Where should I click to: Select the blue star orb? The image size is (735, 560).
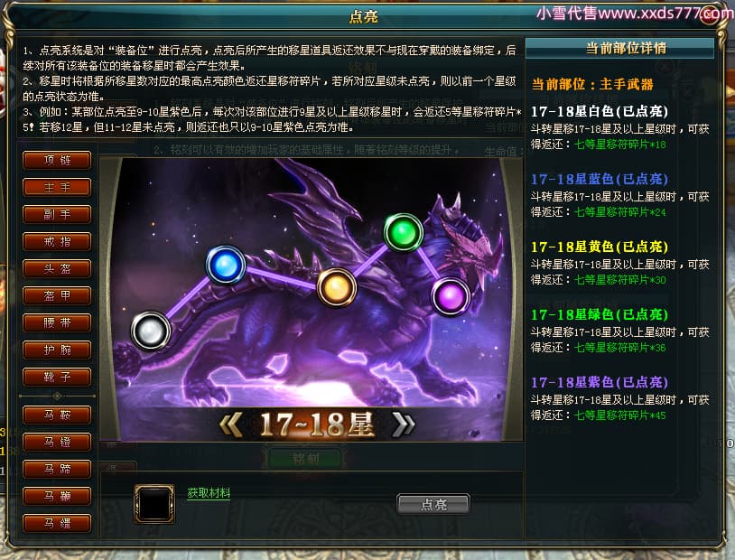pos(226,265)
